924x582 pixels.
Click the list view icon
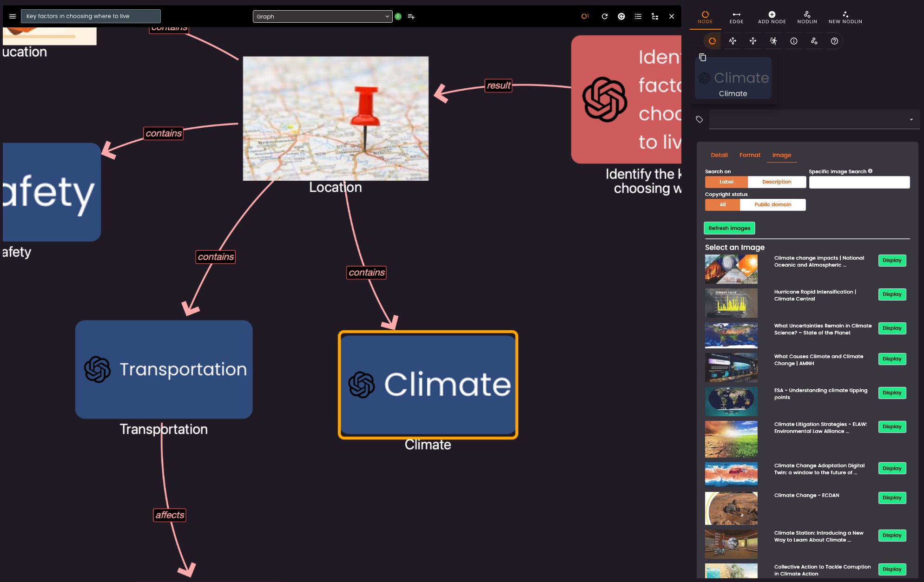coord(638,16)
